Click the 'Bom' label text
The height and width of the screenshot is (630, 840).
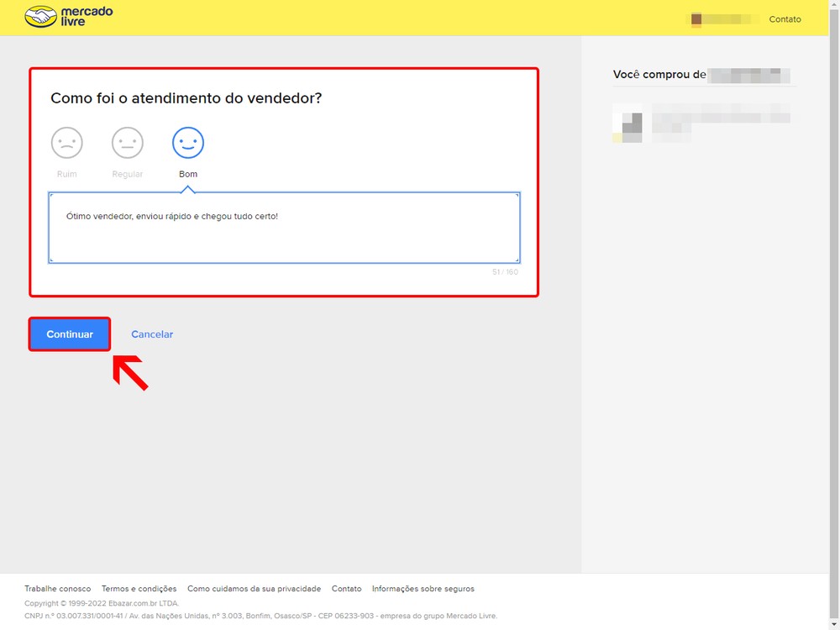click(x=188, y=174)
